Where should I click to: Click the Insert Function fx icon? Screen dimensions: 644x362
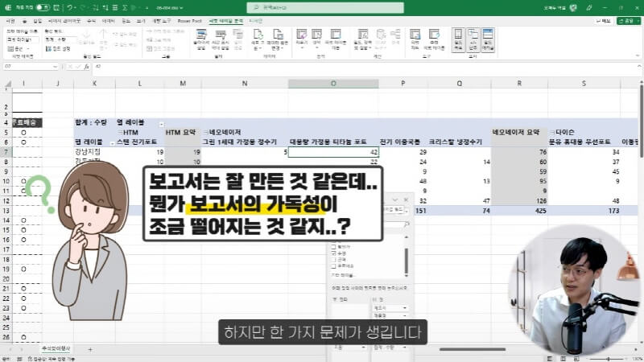tap(87, 67)
